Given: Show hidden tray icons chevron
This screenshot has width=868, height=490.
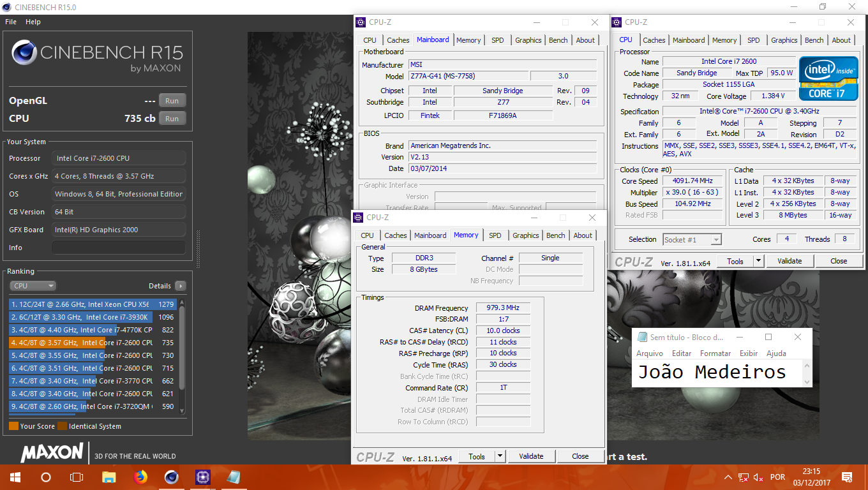Looking at the screenshot, I should point(728,477).
